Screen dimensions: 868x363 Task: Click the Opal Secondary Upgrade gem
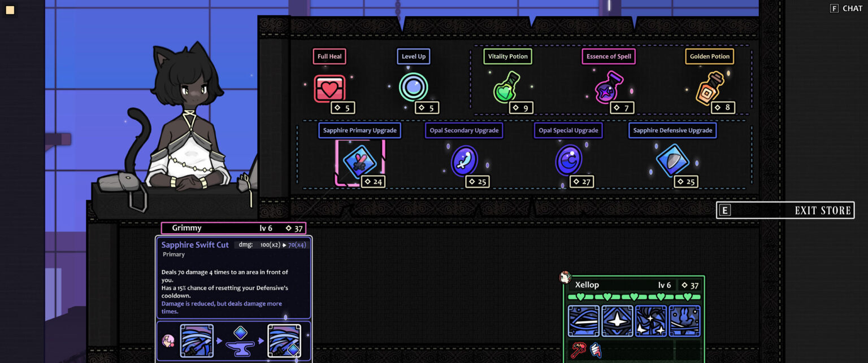point(464,161)
